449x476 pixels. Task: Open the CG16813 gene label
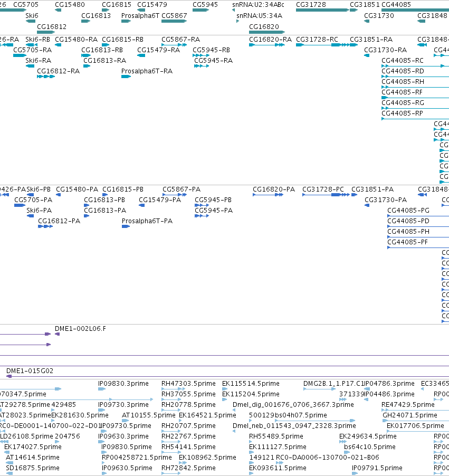point(96,15)
